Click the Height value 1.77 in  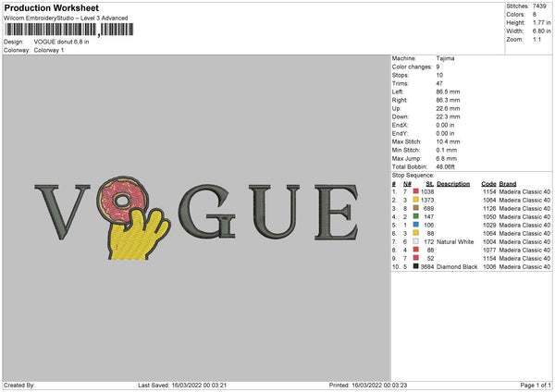click(541, 22)
